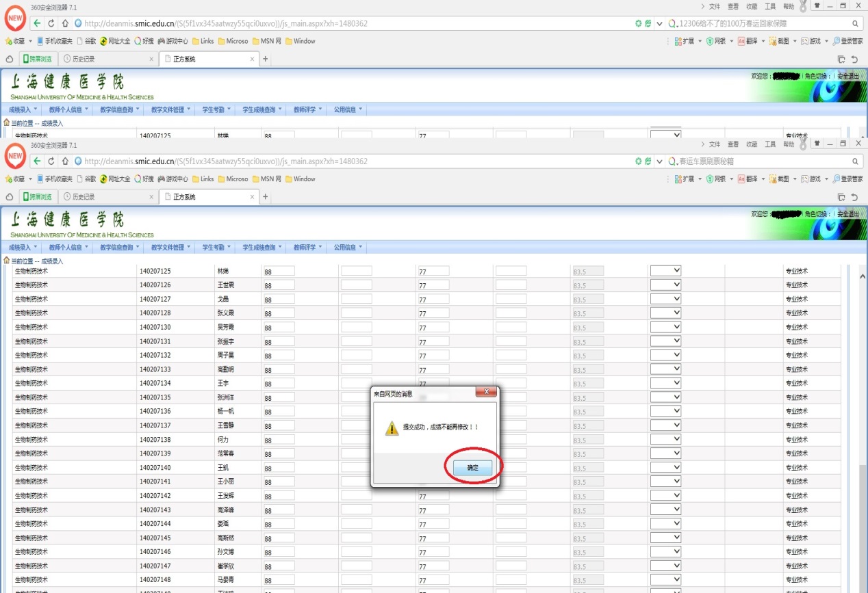The width and height of the screenshot is (868, 593).
Task: Open the 工具 browser menu in the front window
Action: coord(770,144)
